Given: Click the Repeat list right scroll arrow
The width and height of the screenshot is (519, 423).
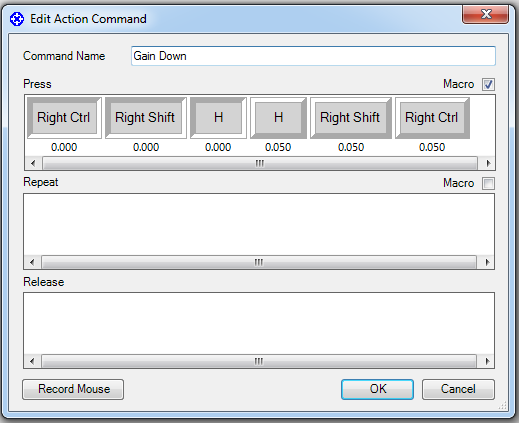Looking at the screenshot, I should [x=487, y=262].
